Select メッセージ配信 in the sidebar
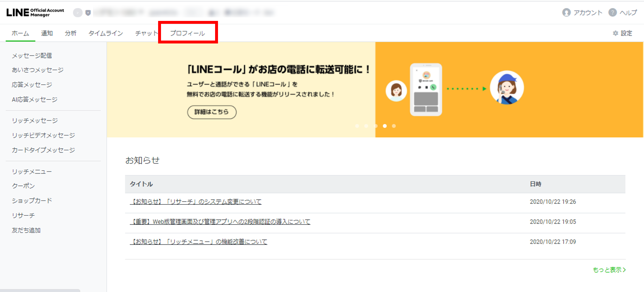 pyautogui.click(x=32, y=55)
